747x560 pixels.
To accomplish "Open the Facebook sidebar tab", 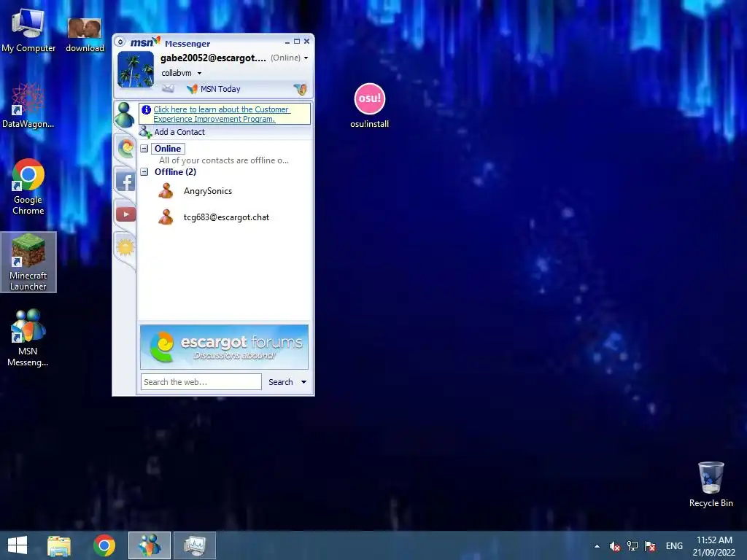I will point(125,181).
